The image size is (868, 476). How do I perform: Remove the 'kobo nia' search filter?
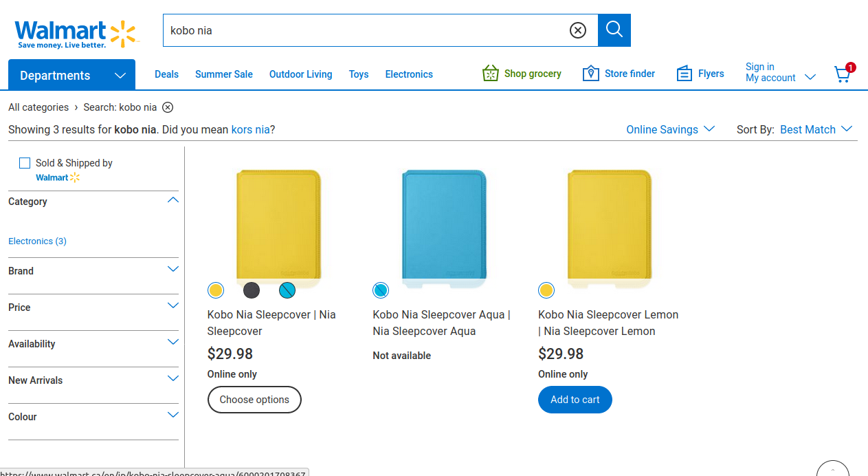168,107
